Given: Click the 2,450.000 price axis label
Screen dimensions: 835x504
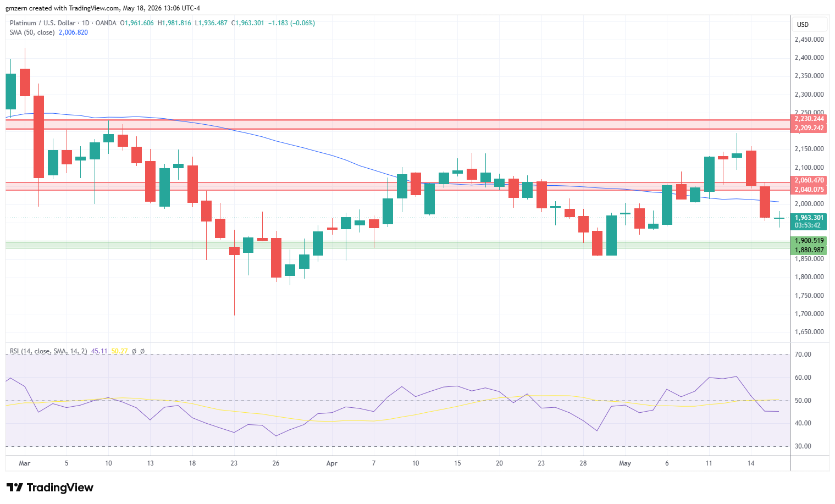Looking at the screenshot, I should [809, 40].
